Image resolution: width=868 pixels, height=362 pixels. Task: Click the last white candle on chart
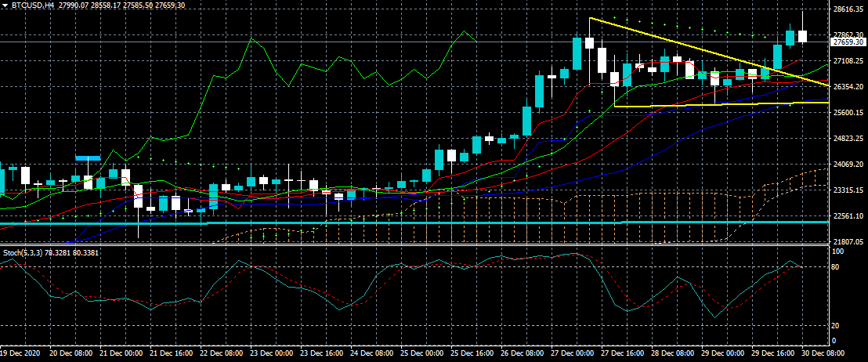[x=803, y=36]
